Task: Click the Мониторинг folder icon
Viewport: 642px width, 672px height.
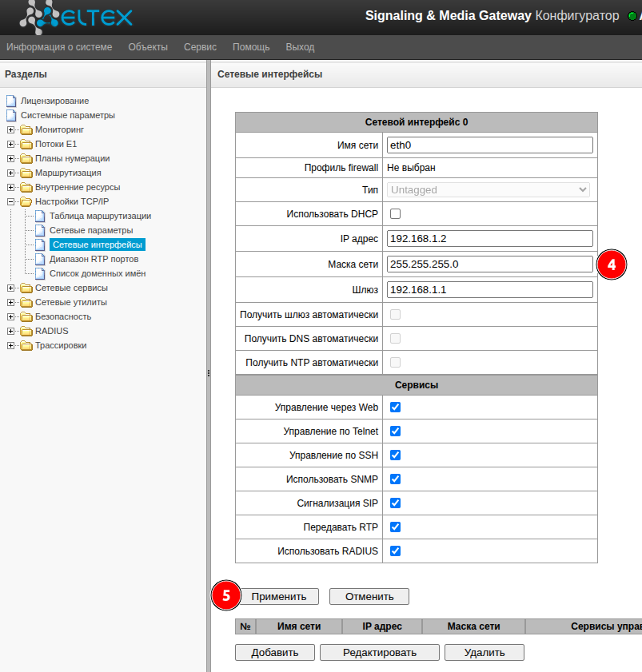Action: (x=26, y=129)
